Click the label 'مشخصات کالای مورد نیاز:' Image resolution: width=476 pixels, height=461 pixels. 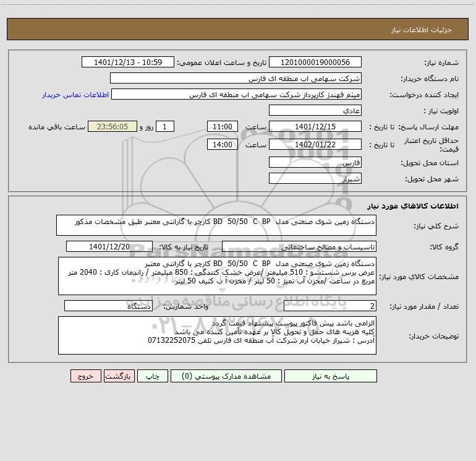(419, 277)
